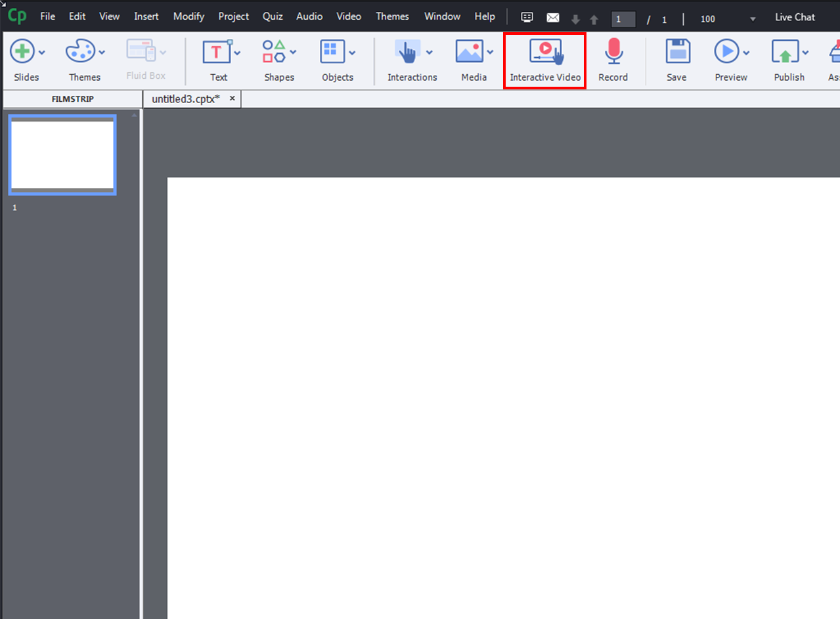840x619 pixels.
Task: Click the slide number input field
Action: pyautogui.click(x=623, y=19)
